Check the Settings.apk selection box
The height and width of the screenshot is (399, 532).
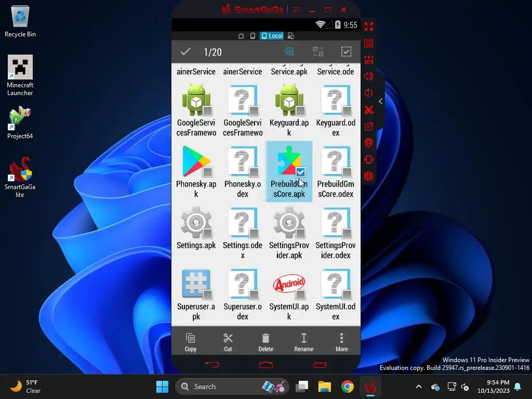[207, 233]
